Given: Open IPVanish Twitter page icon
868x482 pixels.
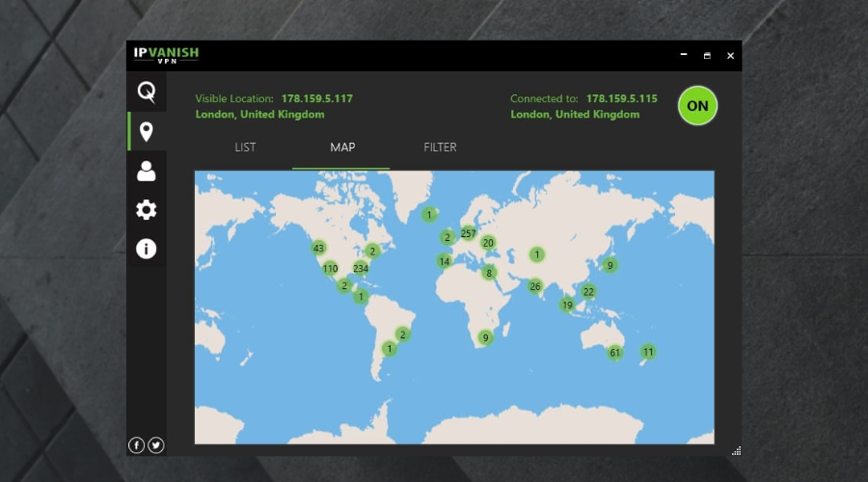Looking at the screenshot, I should 156,445.
